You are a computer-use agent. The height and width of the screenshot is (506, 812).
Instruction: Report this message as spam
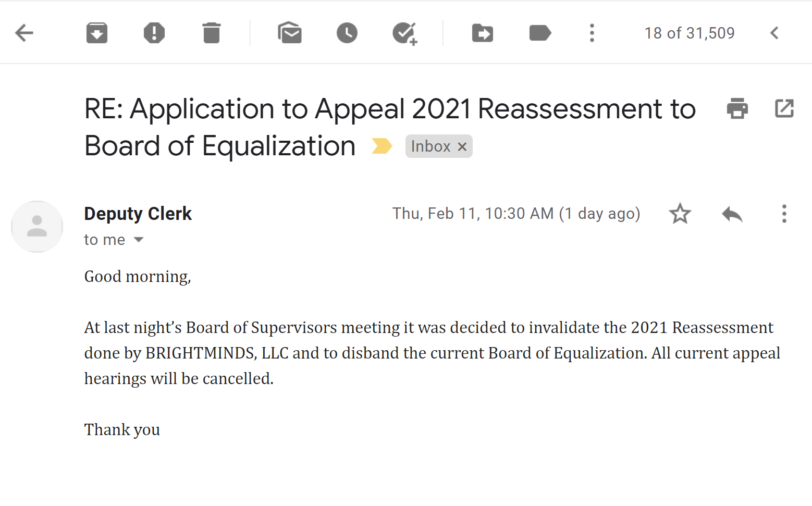(x=154, y=33)
